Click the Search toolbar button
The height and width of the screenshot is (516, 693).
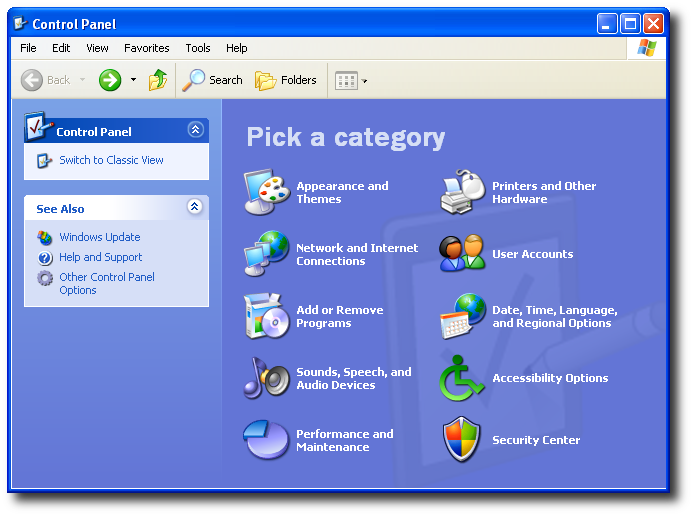[x=213, y=80]
